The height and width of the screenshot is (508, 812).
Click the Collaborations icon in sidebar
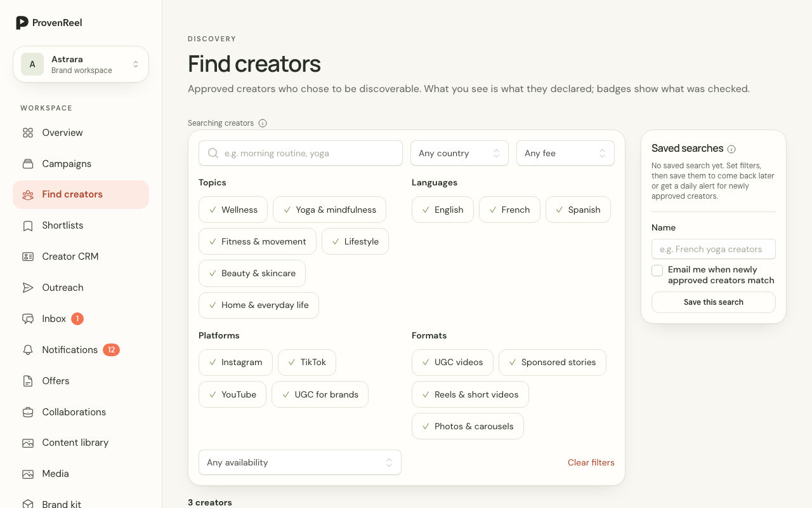click(28, 412)
